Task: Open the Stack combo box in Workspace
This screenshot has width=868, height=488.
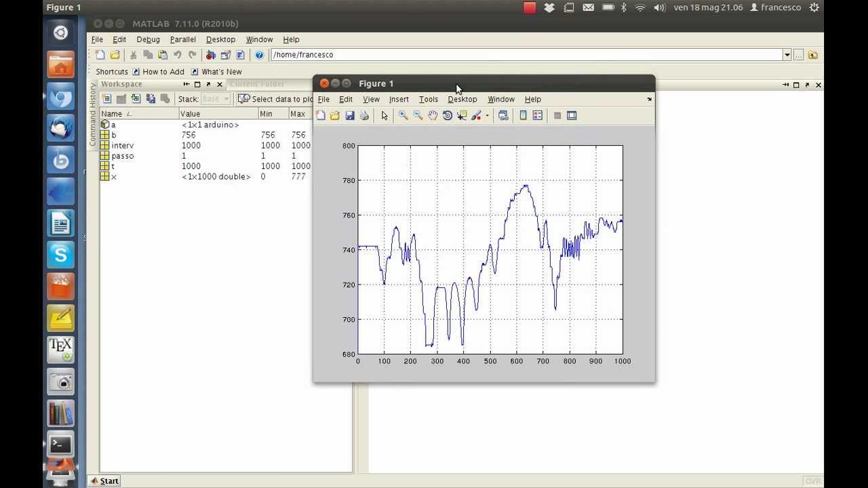Action: tap(216, 99)
